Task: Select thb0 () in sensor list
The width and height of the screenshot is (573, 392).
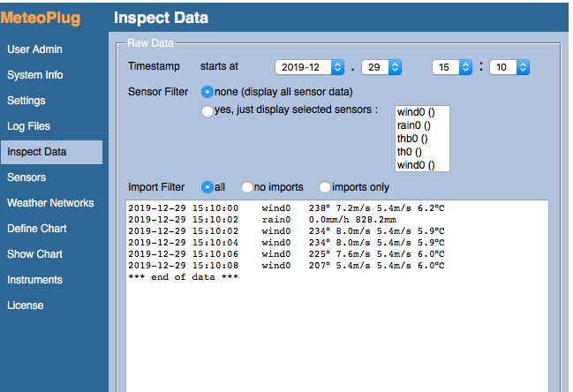Action: (x=422, y=139)
